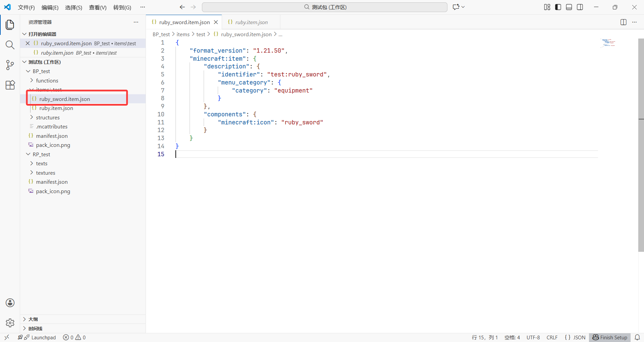Viewport: 644px width, 342px height.
Task: Split the editor to the right
Action: [x=623, y=22]
